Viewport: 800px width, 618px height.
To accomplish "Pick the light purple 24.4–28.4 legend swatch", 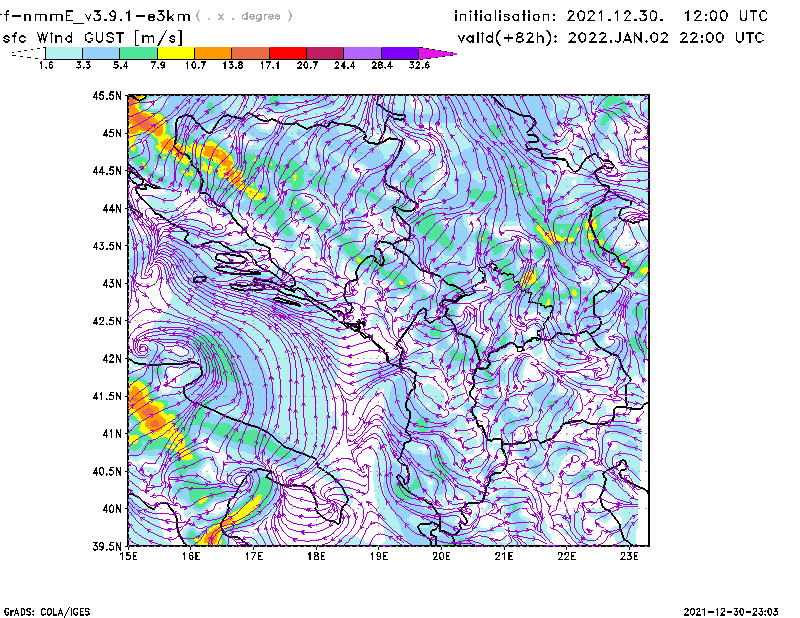I will coord(362,53).
